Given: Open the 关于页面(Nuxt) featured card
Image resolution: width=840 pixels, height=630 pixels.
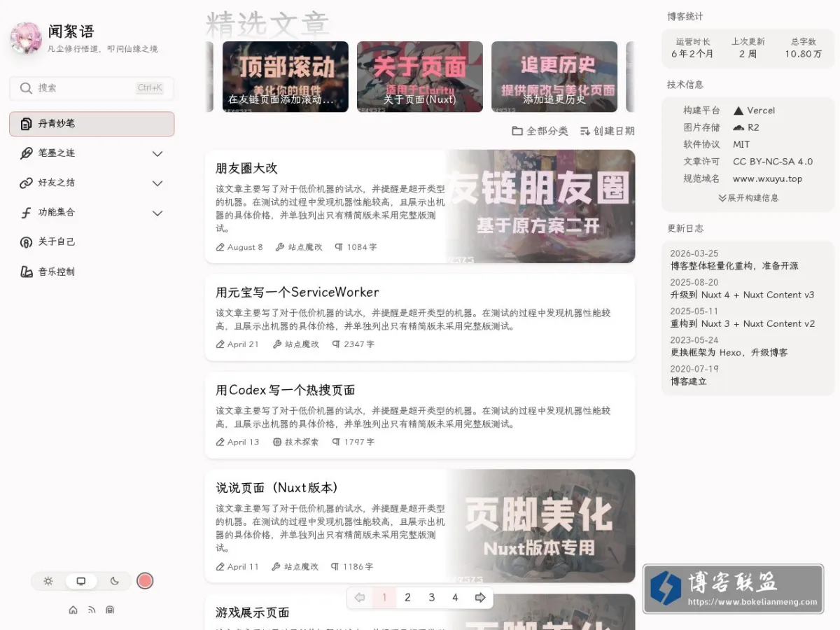Looking at the screenshot, I should tap(420, 76).
